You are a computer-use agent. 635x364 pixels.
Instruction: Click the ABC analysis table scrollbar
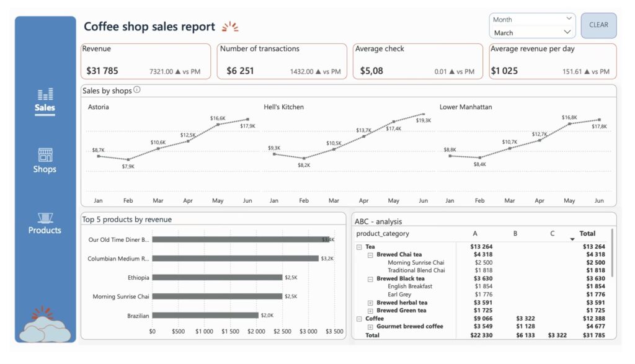(x=612, y=253)
